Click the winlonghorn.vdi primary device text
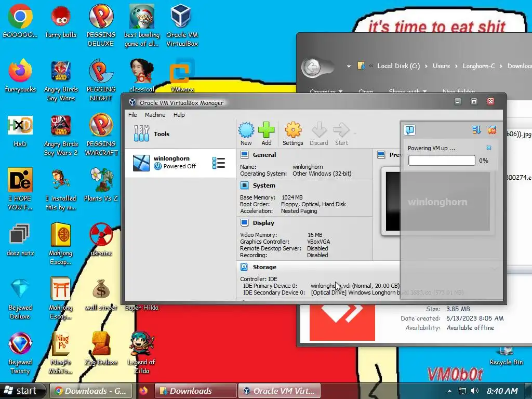 355,286
